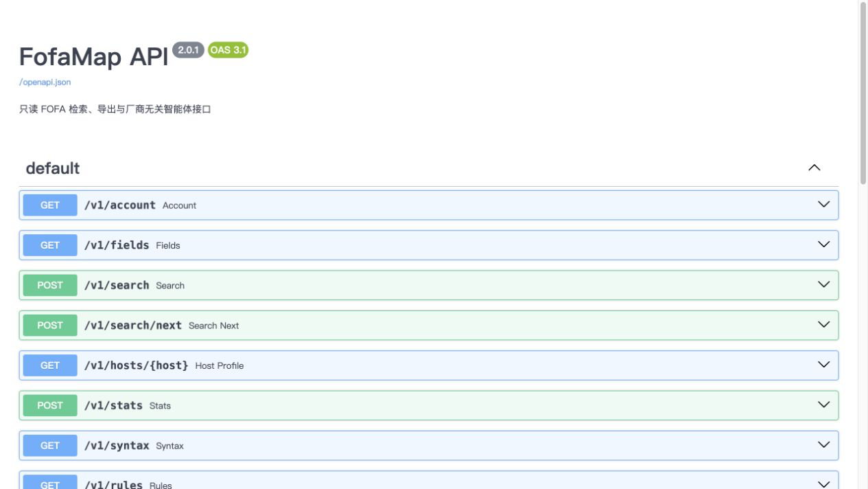Open the /openapi.json link
The height and width of the screenshot is (489, 868).
(45, 82)
